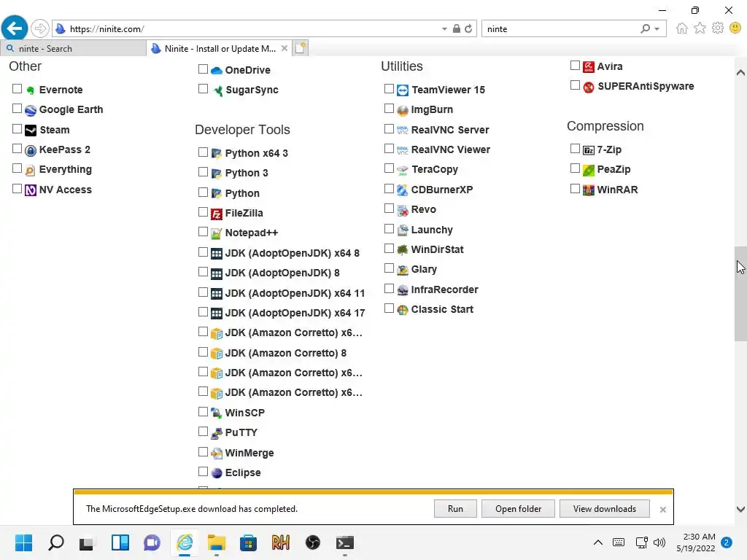Click the JDK (Amazon Corretto) 8 label
This screenshot has width=747, height=560.
(285, 353)
